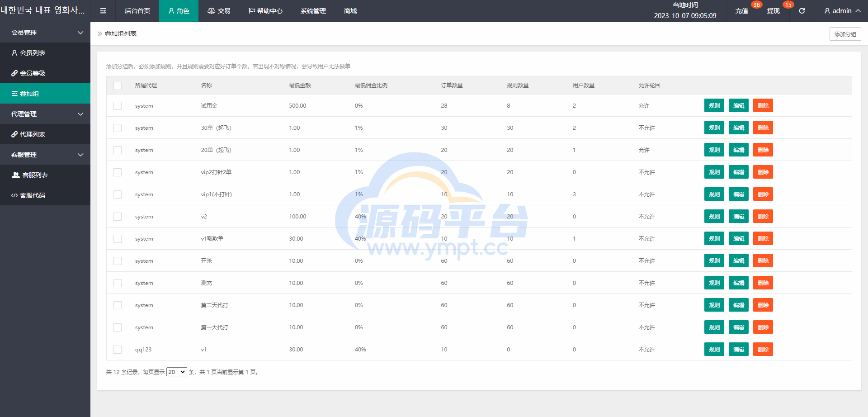This screenshot has width=868, height=417.
Task: Open the page-size dropdown showing 20
Action: click(x=176, y=372)
